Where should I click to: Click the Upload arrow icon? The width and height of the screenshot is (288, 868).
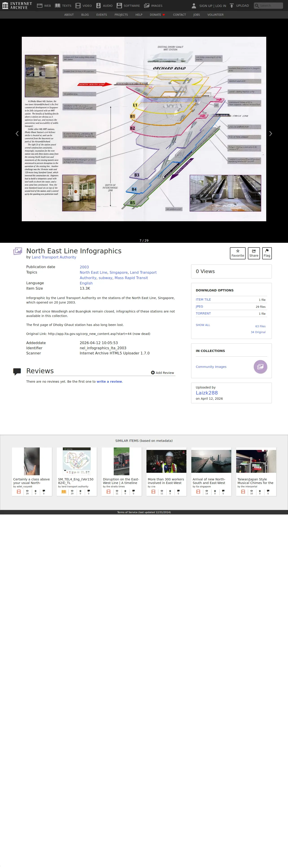(x=232, y=6)
